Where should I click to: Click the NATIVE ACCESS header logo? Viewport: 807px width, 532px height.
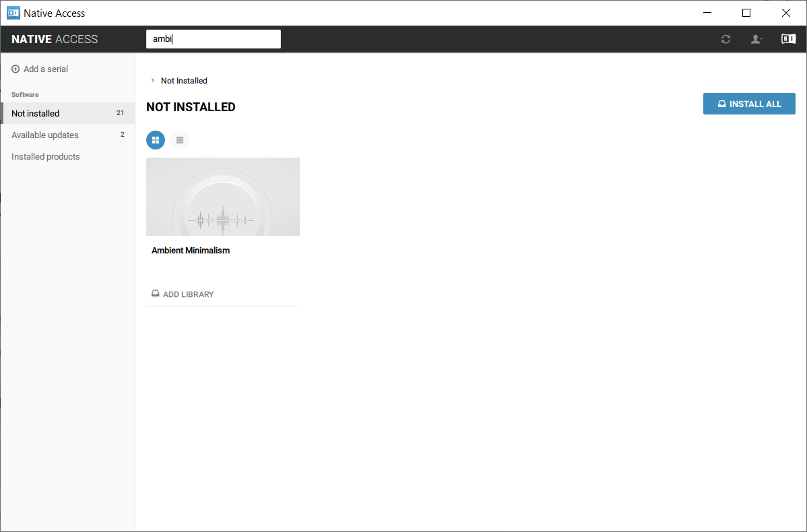pyautogui.click(x=55, y=39)
